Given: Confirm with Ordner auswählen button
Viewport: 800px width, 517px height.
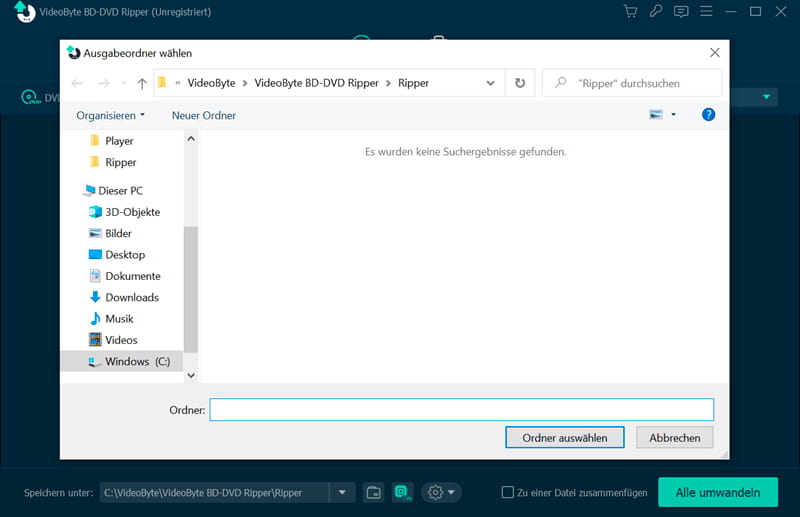Looking at the screenshot, I should (564, 438).
